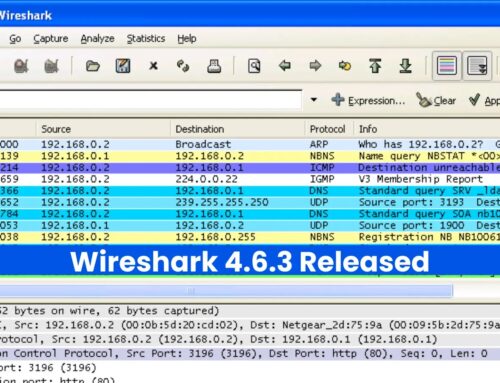The image size is (500, 383).
Task: Jump to the last packet icon
Action: (x=405, y=66)
